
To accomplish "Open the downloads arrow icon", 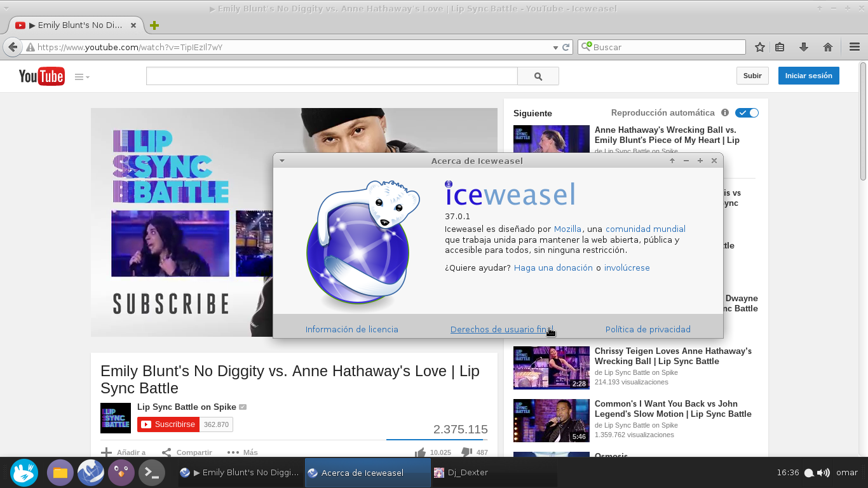I will click(804, 47).
